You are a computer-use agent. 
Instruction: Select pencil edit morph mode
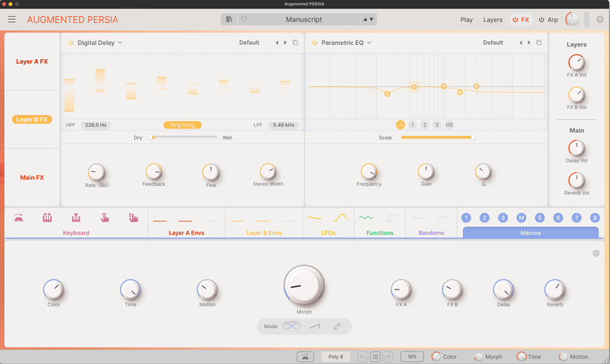click(x=337, y=327)
